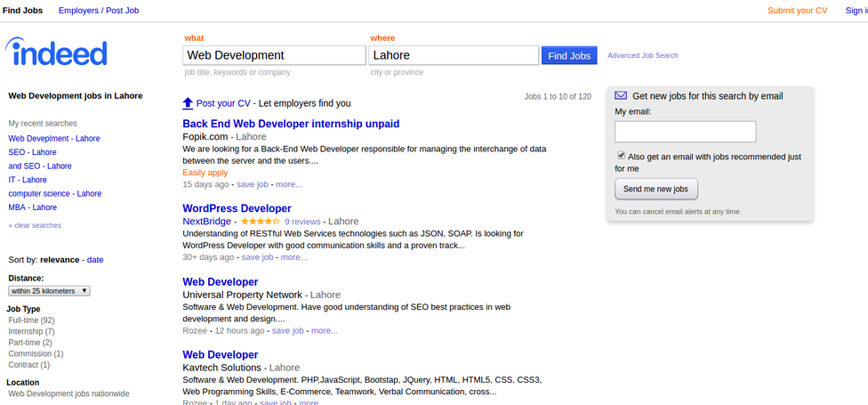Click NextBridge star rating icons
The image size is (868, 405).
pos(260,221)
